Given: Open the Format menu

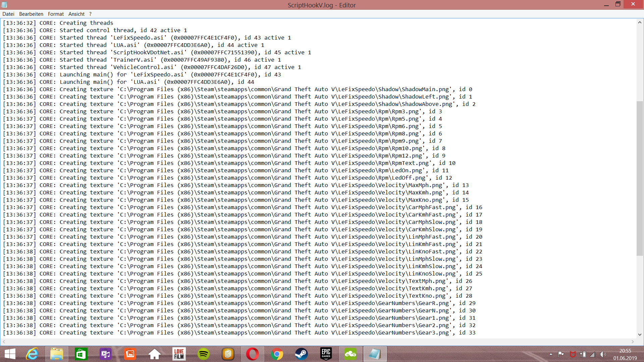Looking at the screenshot, I should coord(56,14).
